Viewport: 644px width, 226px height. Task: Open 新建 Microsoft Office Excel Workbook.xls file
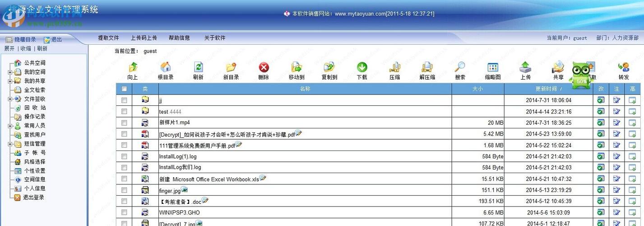tap(209, 179)
